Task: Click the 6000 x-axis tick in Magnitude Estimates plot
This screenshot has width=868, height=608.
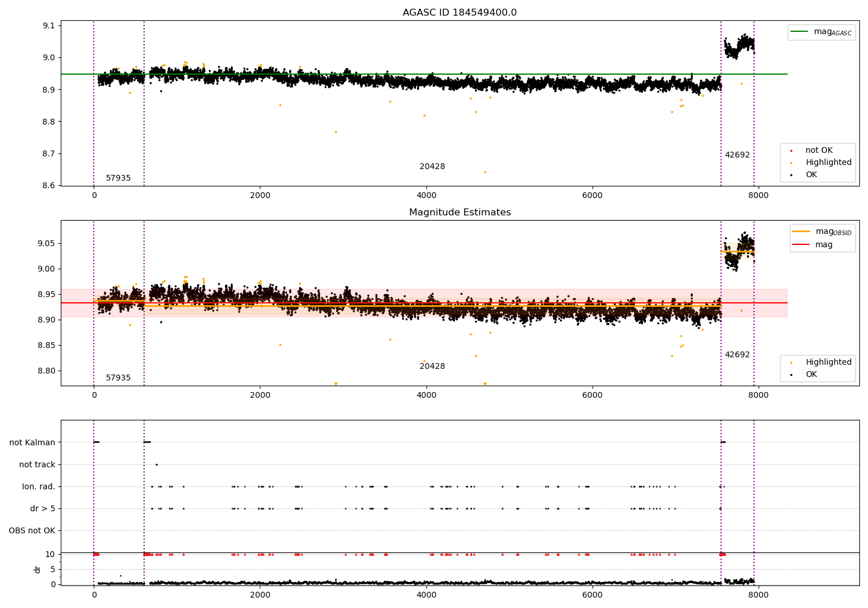Action: (x=593, y=395)
